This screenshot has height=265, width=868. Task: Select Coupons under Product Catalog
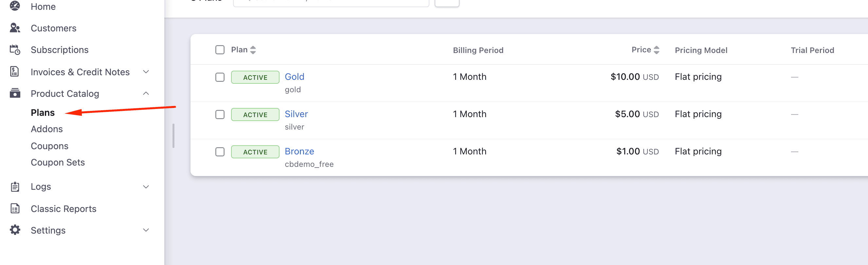tap(49, 146)
